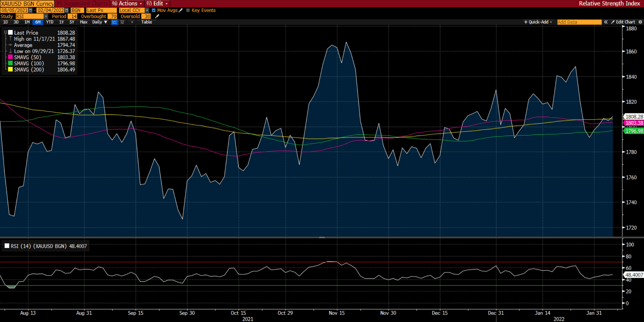Click the Table view button

point(147,22)
